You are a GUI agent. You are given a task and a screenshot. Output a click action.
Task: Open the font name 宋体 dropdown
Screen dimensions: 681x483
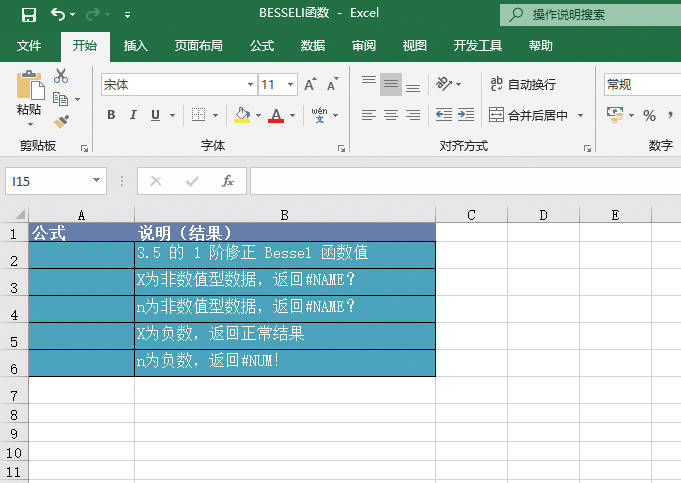[249, 85]
